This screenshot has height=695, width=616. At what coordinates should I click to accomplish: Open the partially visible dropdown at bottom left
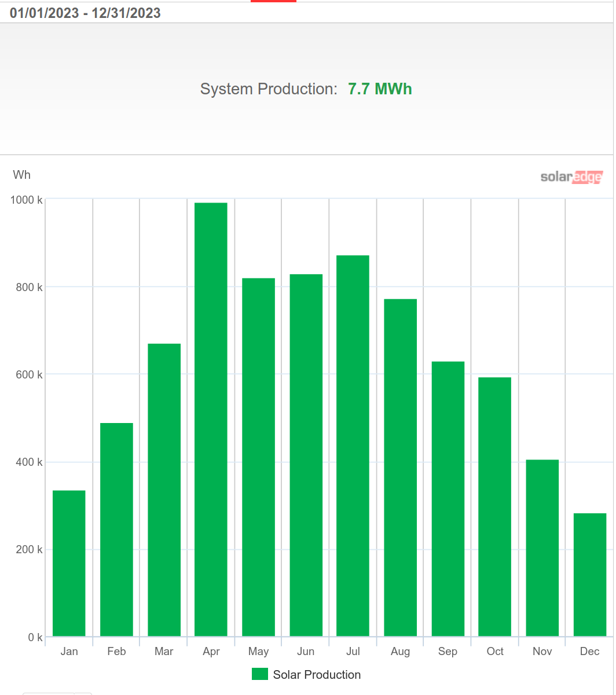click(57, 693)
